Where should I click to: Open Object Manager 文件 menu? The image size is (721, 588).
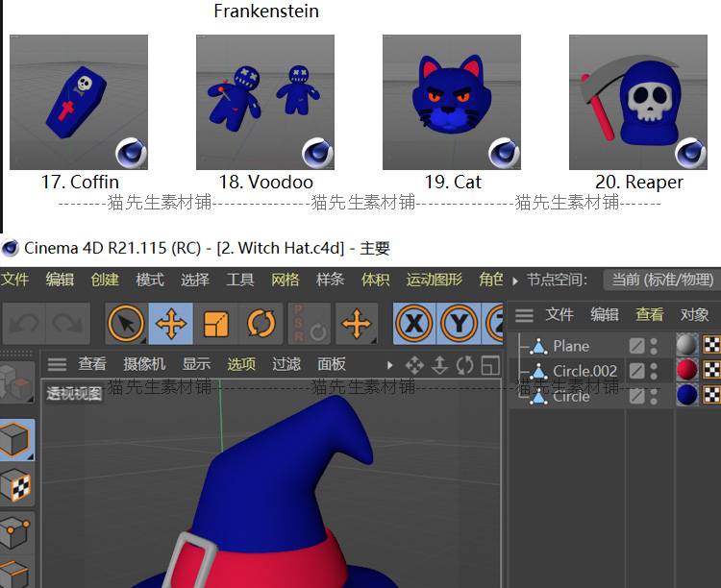tap(559, 315)
